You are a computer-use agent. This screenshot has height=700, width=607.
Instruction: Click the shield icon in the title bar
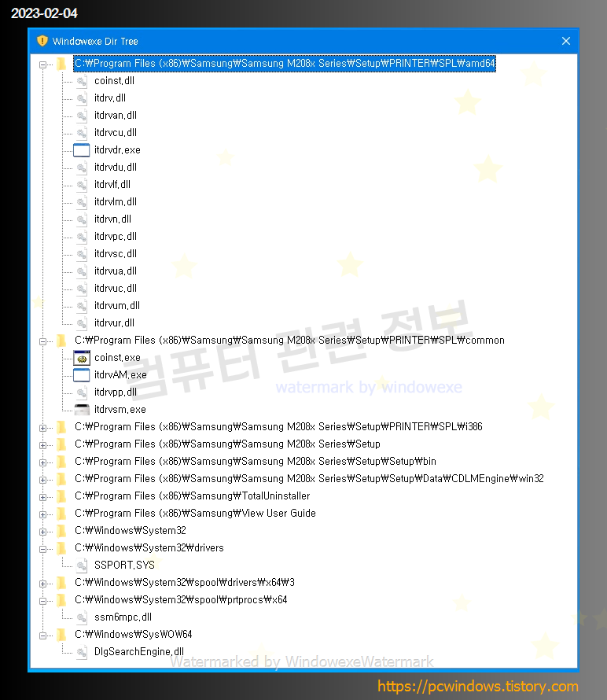click(42, 41)
